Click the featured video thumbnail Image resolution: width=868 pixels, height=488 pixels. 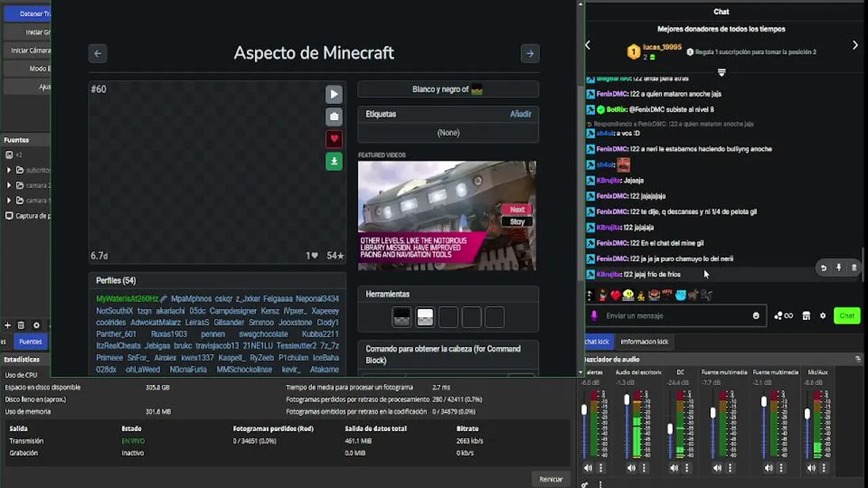(447, 216)
